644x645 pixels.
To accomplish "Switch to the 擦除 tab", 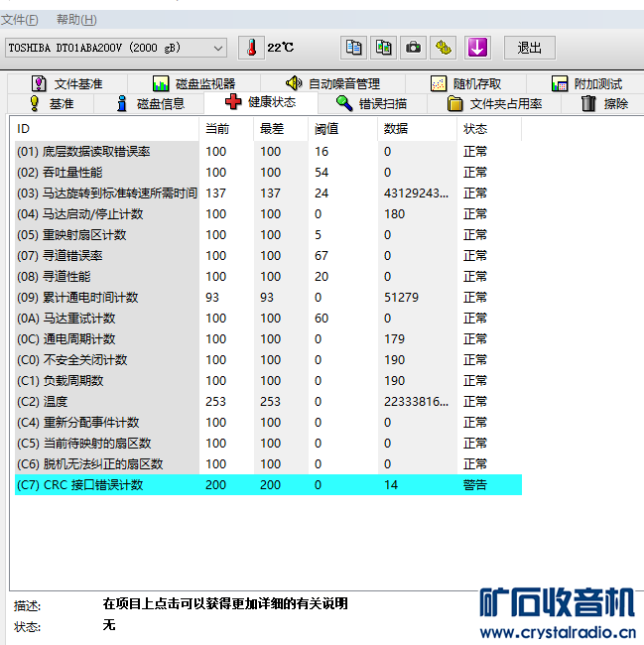I will tap(604, 103).
